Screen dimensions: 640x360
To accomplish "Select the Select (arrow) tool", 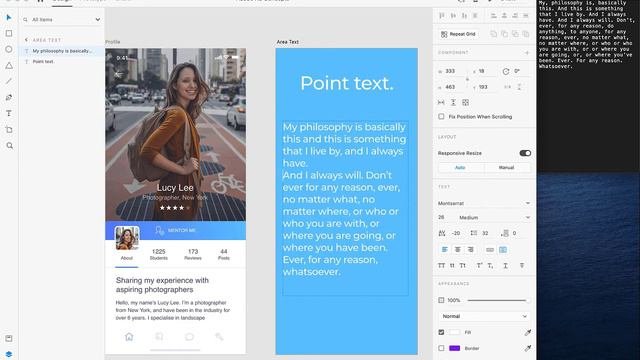I will tap(9, 17).
